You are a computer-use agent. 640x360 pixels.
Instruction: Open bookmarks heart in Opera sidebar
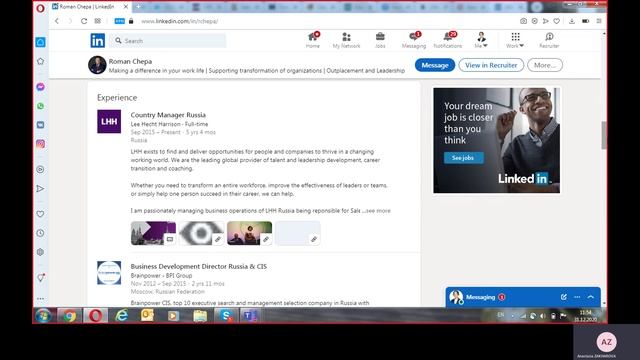tap(40, 214)
